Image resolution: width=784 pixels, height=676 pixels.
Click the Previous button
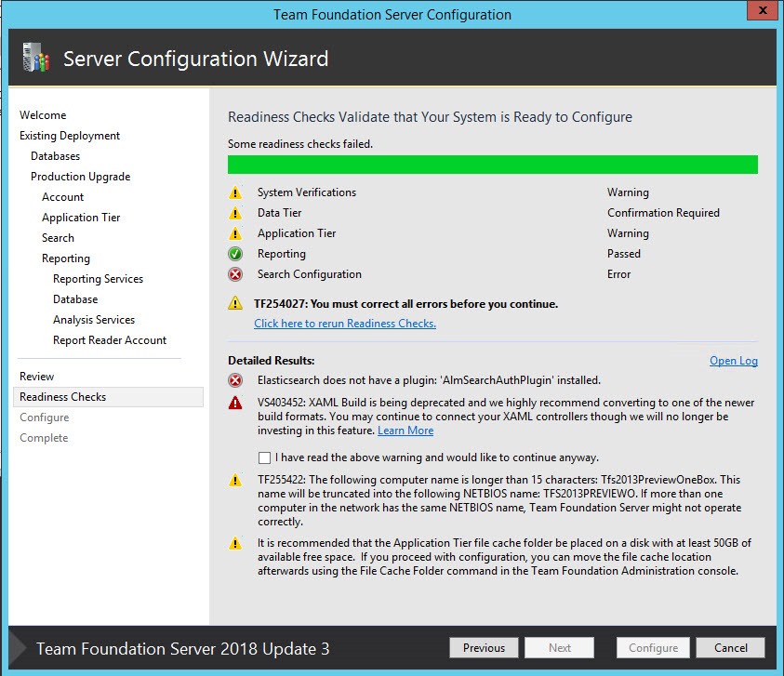point(484,648)
